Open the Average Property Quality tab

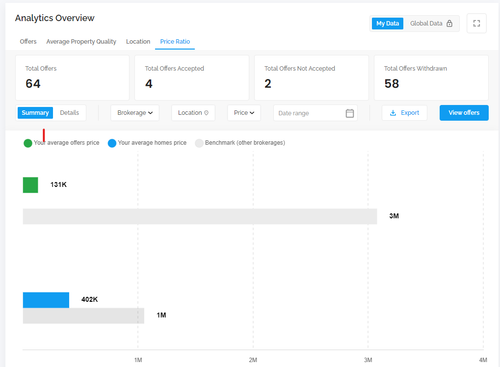pos(81,42)
